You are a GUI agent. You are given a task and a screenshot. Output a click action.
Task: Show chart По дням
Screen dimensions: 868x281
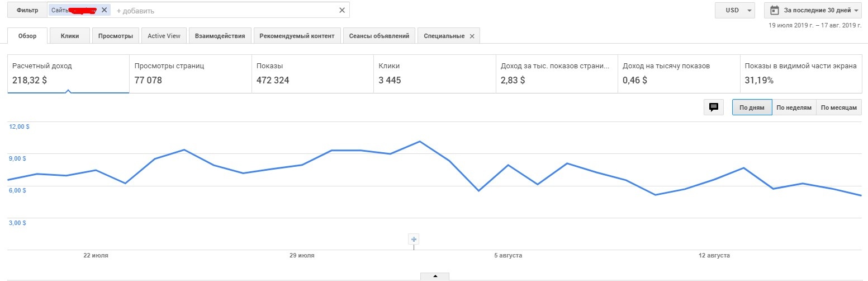(x=752, y=107)
